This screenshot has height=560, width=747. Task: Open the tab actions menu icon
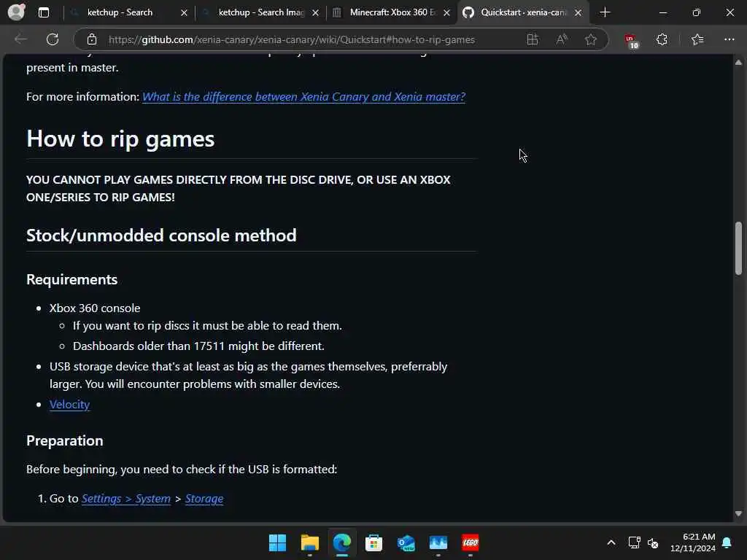pos(44,12)
